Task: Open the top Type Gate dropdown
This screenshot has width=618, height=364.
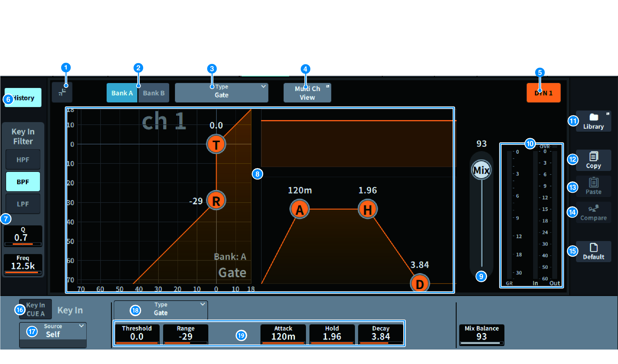Action: pos(221,93)
